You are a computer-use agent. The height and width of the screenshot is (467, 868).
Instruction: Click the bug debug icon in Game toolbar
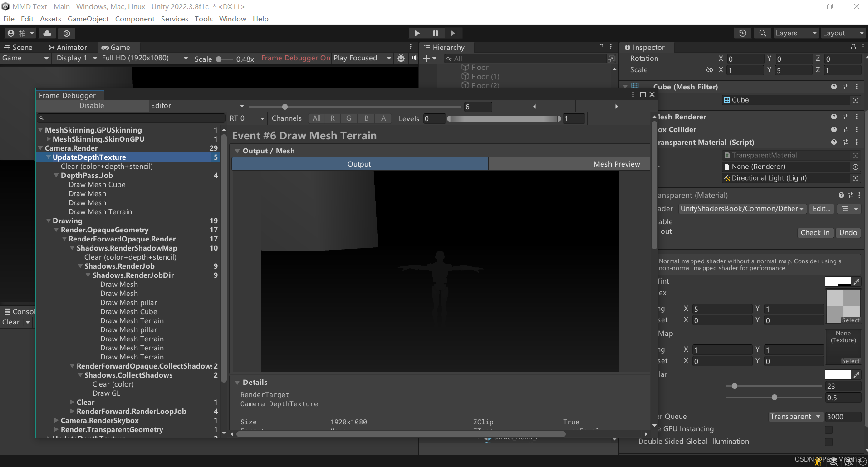tap(402, 58)
